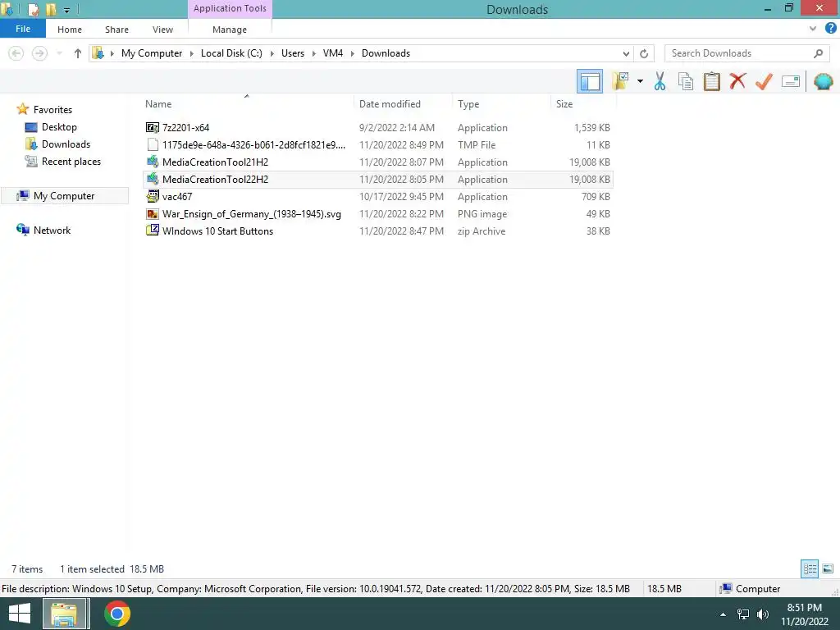The image size is (840, 630).
Task: Open the Help question mark icon
Action: pyautogui.click(x=830, y=29)
